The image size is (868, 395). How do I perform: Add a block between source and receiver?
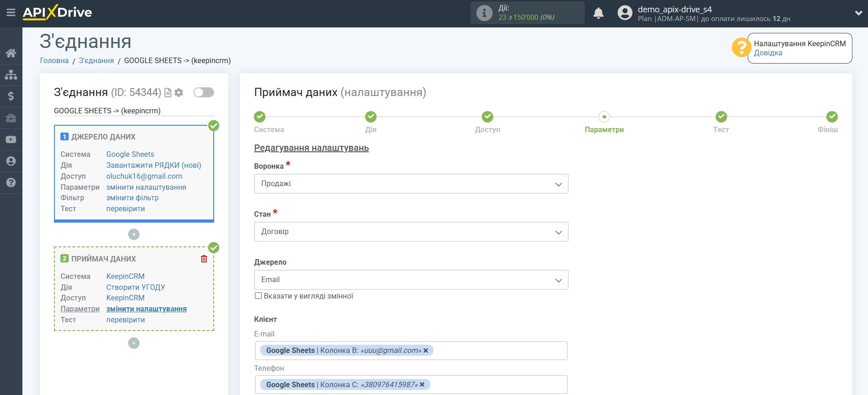pos(134,234)
